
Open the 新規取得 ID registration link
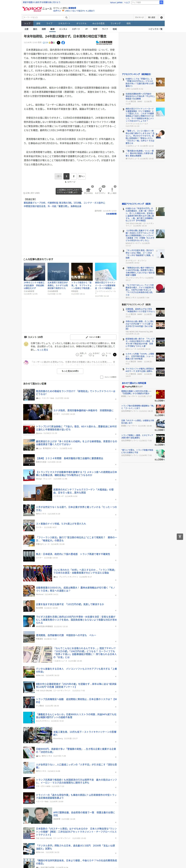pyautogui.click(x=72, y=8)
